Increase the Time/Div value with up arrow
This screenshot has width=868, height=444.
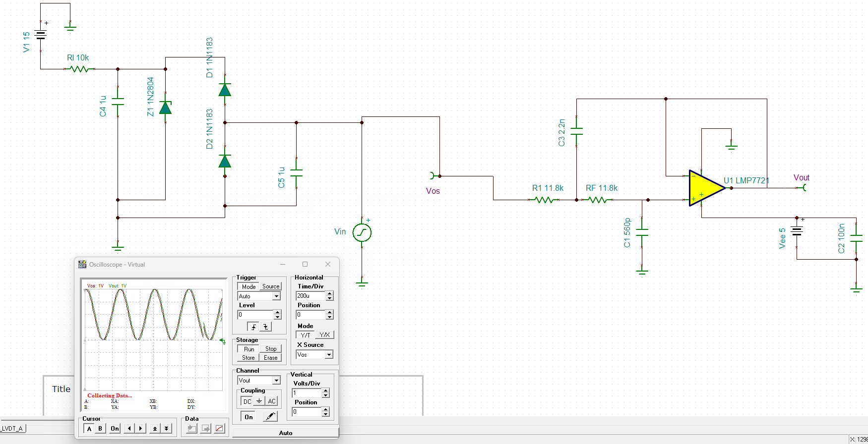click(330, 293)
